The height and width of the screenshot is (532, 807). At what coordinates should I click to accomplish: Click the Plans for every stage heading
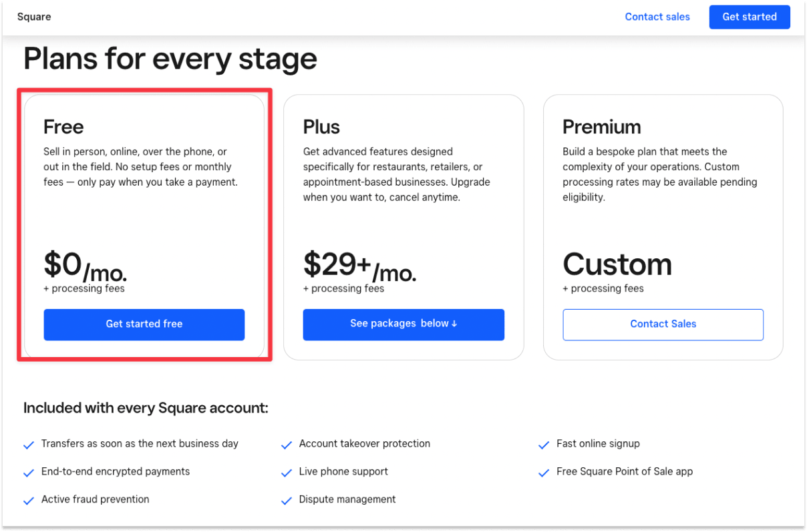pyautogui.click(x=170, y=59)
